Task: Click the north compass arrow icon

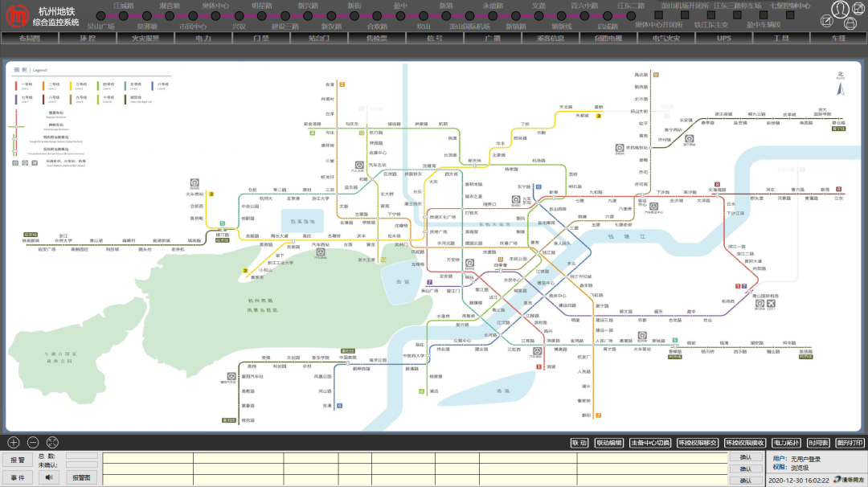Action: 841,87
